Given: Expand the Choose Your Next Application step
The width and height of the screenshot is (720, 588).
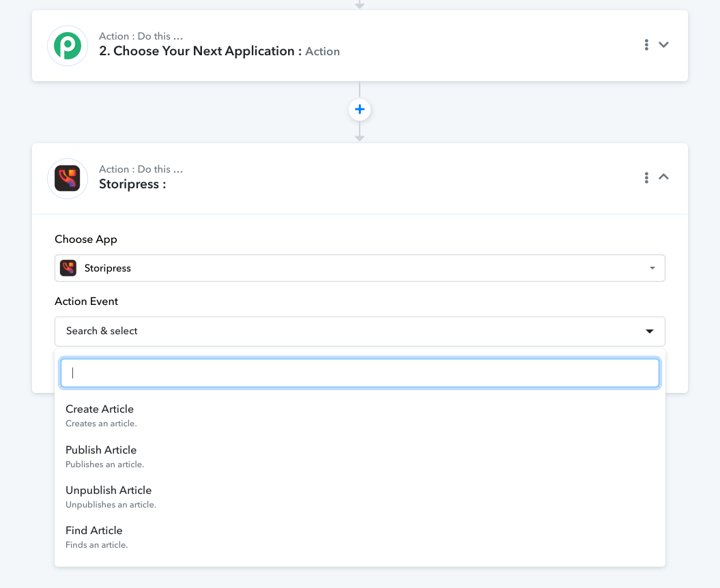Looking at the screenshot, I should coord(663,44).
